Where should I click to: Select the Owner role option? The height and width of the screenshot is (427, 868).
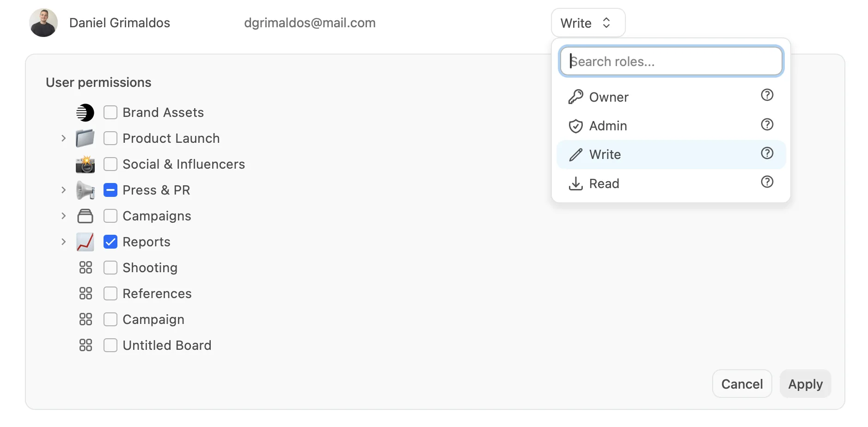(x=671, y=97)
